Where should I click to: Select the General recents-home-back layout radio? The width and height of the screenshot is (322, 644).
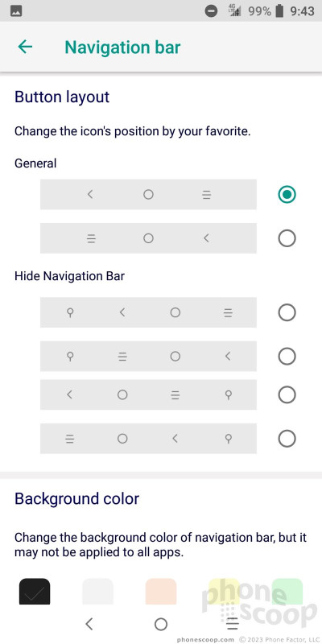pos(287,237)
